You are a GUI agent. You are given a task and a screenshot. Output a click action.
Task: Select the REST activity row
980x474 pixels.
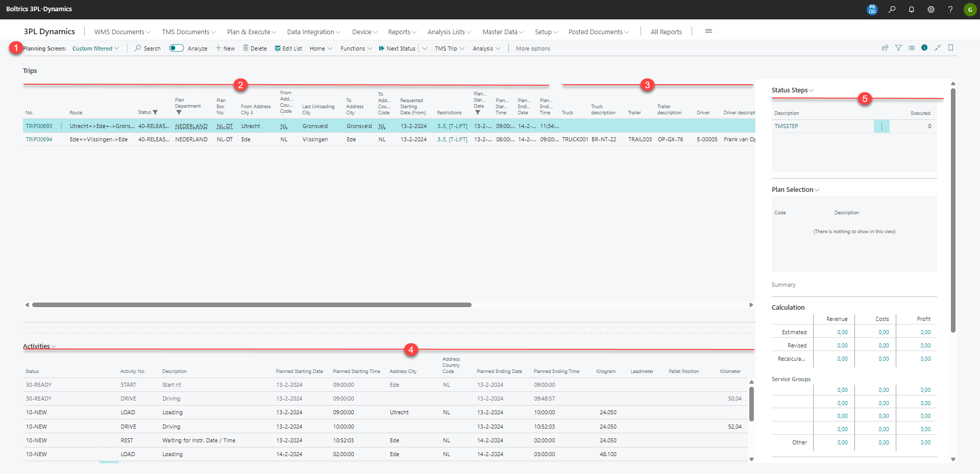(385, 440)
